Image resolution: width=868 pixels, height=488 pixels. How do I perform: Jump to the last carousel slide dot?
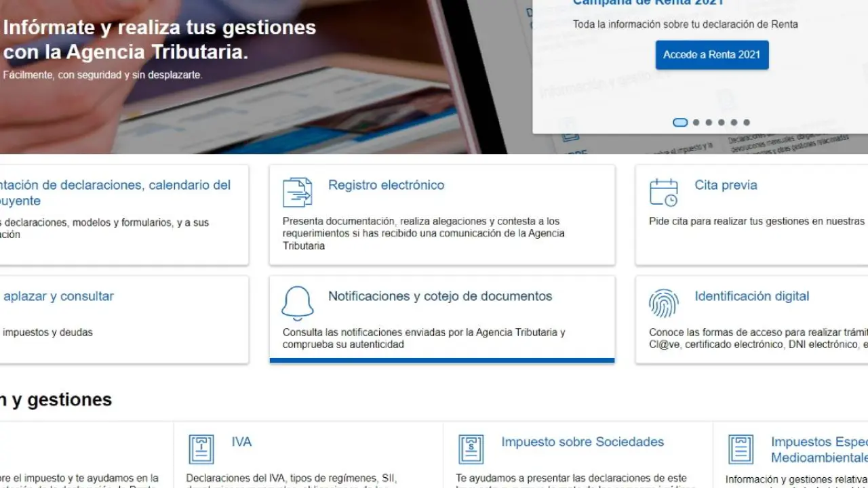pyautogui.click(x=747, y=123)
